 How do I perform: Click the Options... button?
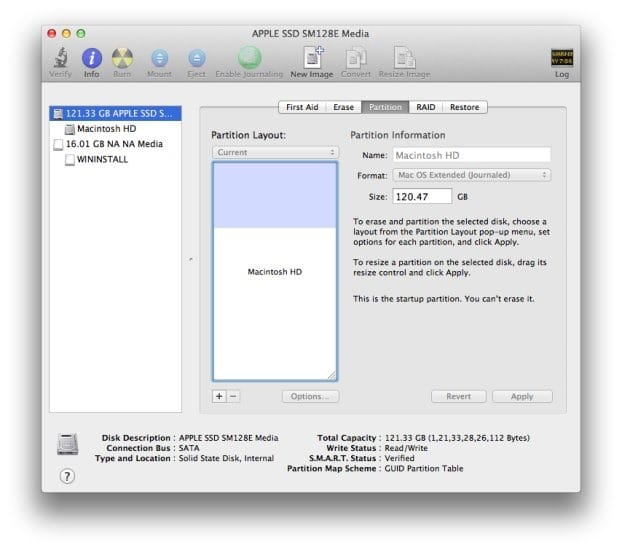pos(310,397)
